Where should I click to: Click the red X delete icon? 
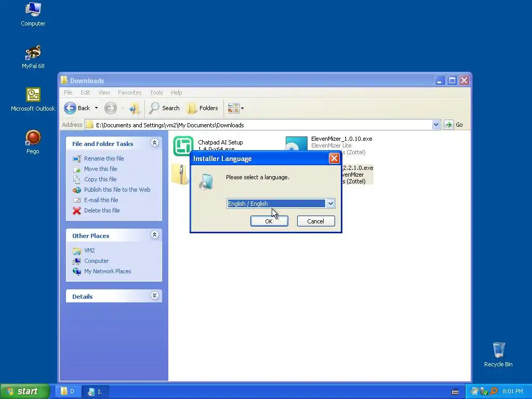(x=77, y=211)
